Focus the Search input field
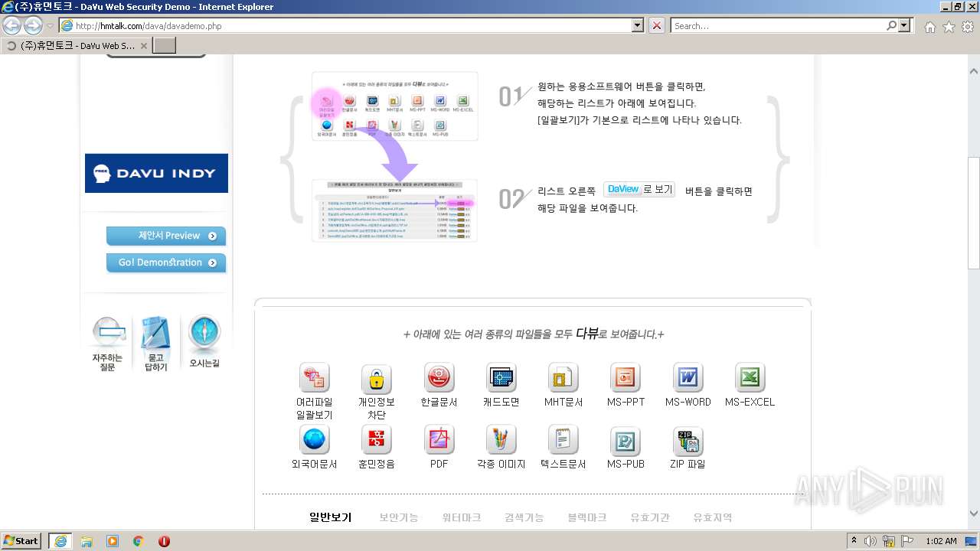Image resolution: width=980 pixels, height=551 pixels. pos(778,25)
